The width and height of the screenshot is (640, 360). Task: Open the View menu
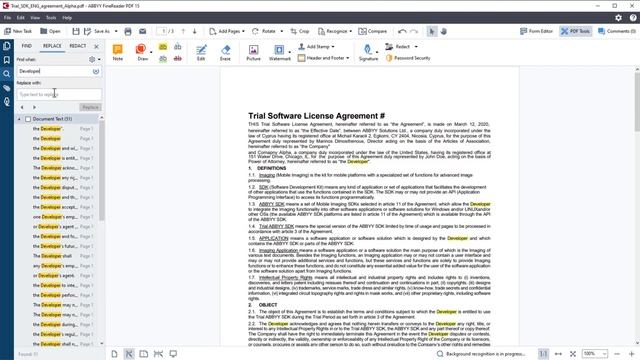[35, 18]
